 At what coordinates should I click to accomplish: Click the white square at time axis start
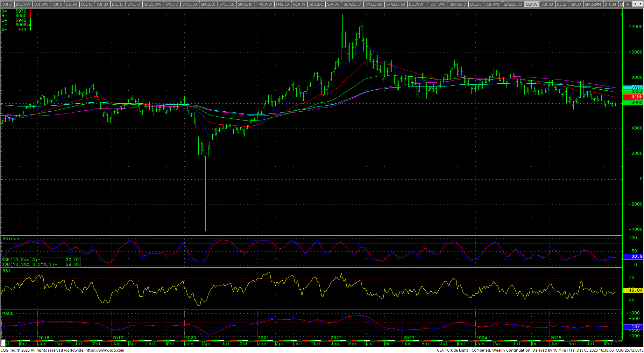coord(3,342)
